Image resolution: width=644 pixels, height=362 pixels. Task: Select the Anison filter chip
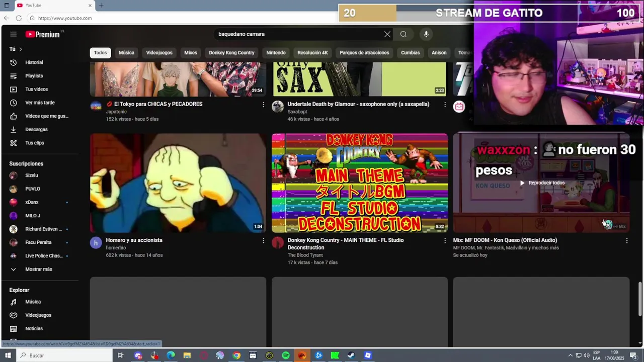(439, 53)
